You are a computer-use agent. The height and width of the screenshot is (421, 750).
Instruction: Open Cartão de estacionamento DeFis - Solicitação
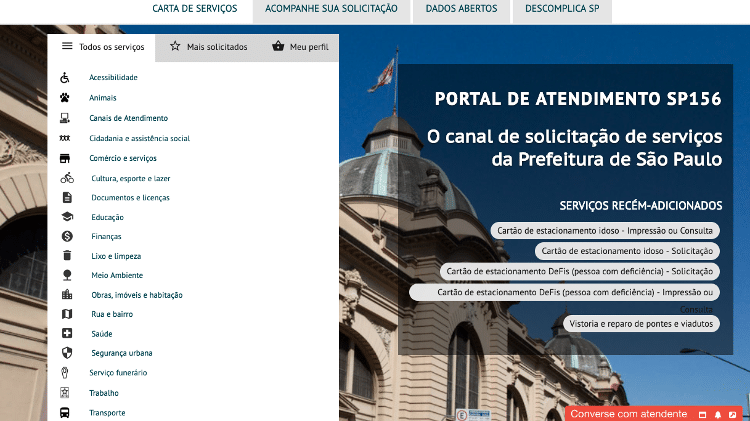tap(580, 271)
